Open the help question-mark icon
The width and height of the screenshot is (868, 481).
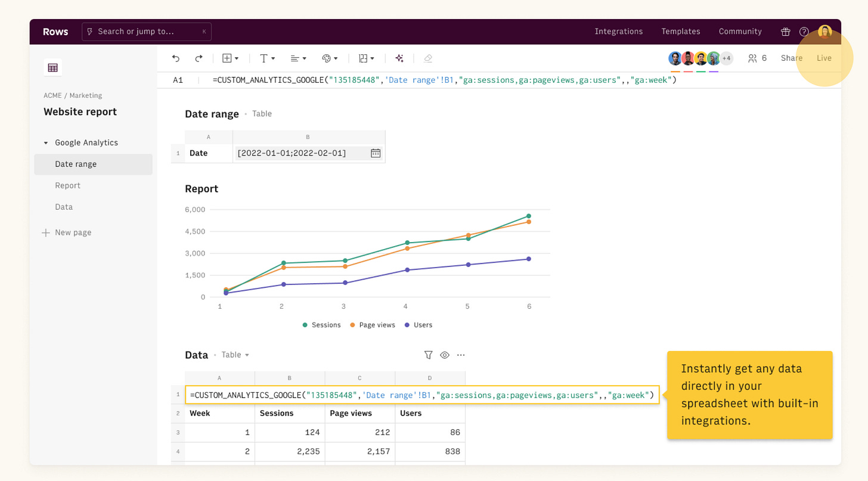click(804, 32)
